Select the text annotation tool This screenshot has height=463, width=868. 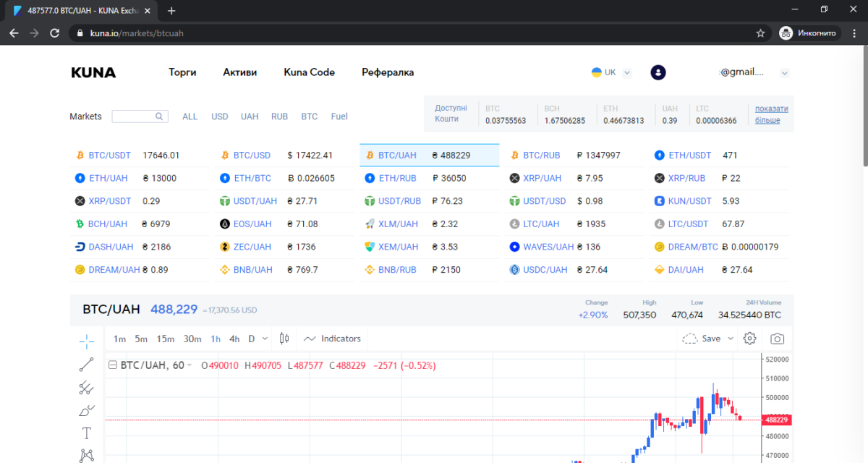[87, 433]
